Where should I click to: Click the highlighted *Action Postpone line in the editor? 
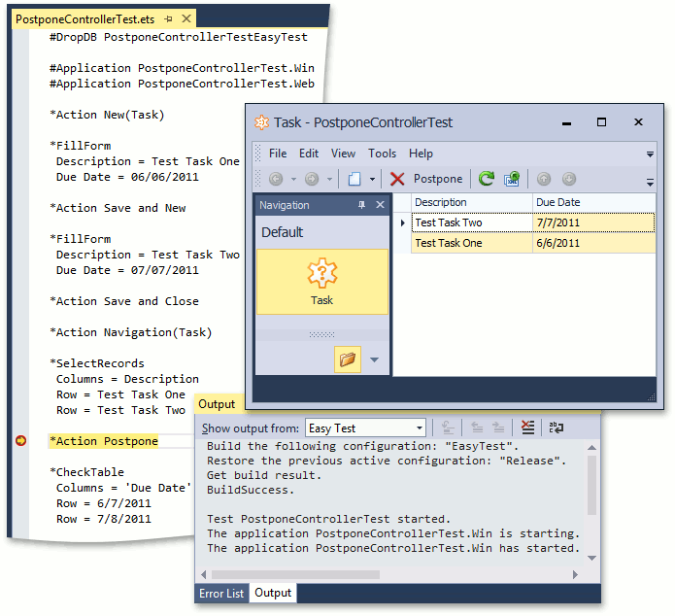coord(104,441)
